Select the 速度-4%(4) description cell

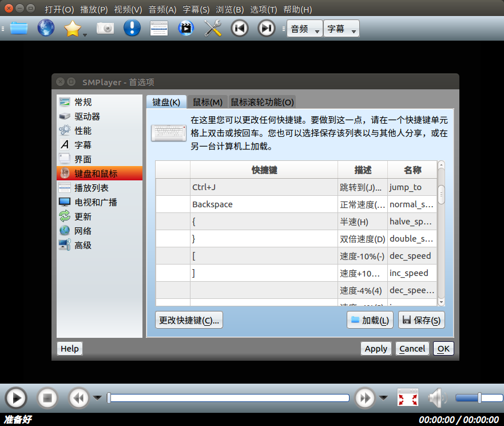coord(363,290)
